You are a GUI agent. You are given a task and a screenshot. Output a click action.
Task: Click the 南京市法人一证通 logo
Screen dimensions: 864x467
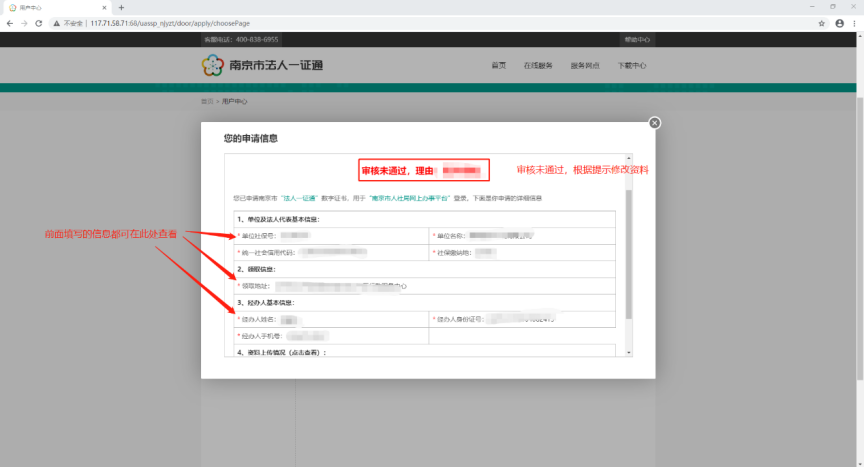click(263, 66)
